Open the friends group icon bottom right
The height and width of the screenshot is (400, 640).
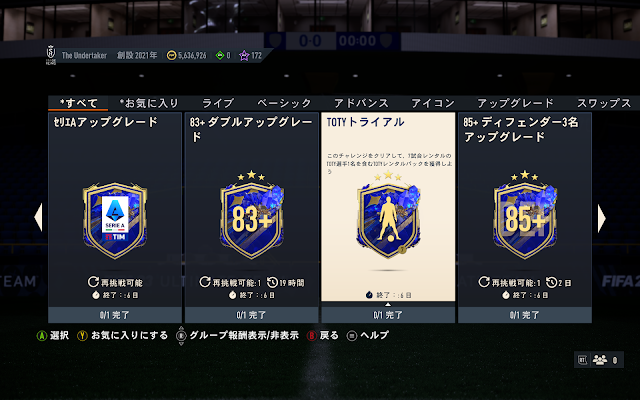pyautogui.click(x=600, y=360)
